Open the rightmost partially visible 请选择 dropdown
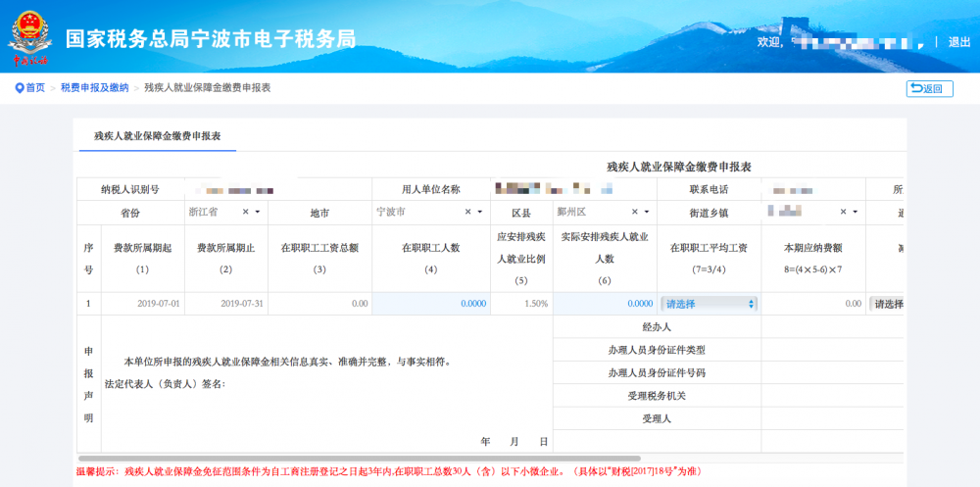The height and width of the screenshot is (487, 980). (x=886, y=304)
